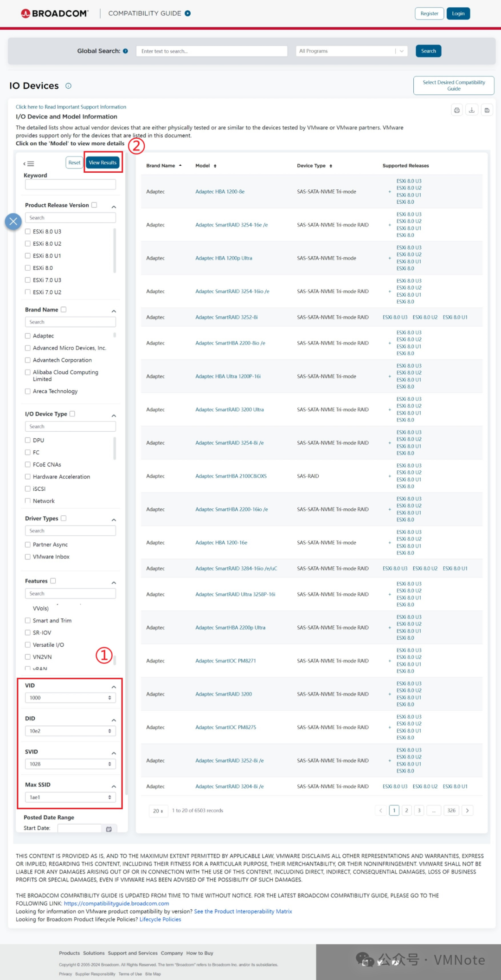Click the save icon beside the download icon

487,110
